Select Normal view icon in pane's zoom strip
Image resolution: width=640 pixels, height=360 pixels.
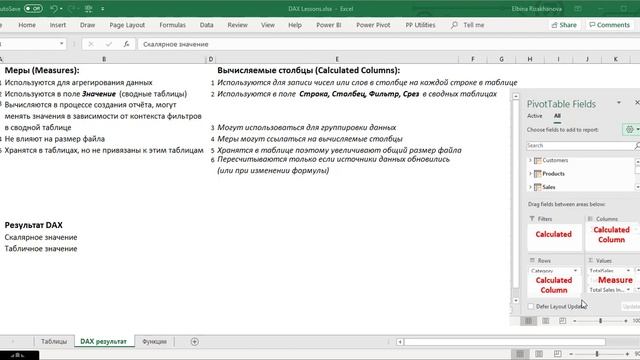click(528, 321)
